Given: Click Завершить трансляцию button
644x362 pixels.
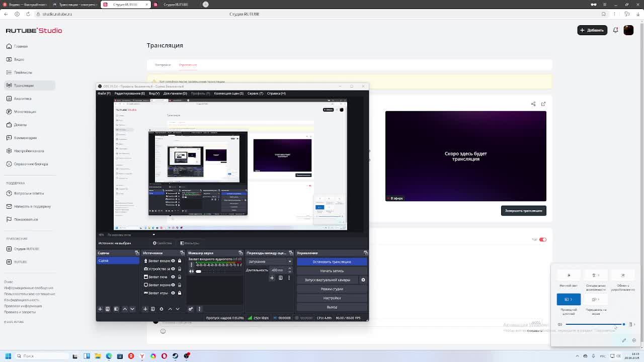Looking at the screenshot, I should [x=523, y=211].
